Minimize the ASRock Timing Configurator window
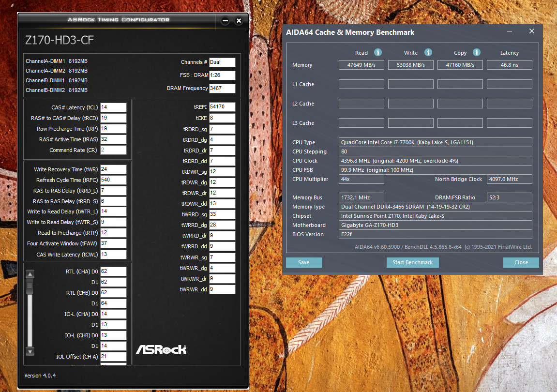The width and height of the screenshot is (557, 392). pos(225,21)
